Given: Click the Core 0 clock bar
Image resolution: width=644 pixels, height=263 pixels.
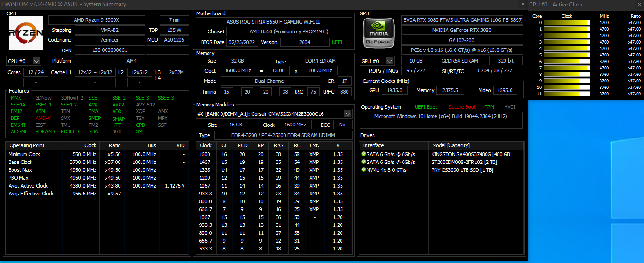Looking at the screenshot, I should tap(567, 22).
